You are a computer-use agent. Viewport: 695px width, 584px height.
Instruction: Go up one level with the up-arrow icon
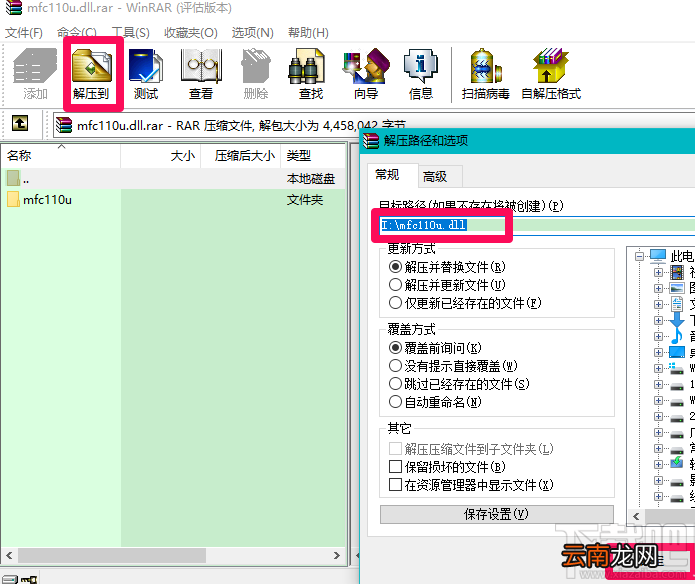[20, 123]
